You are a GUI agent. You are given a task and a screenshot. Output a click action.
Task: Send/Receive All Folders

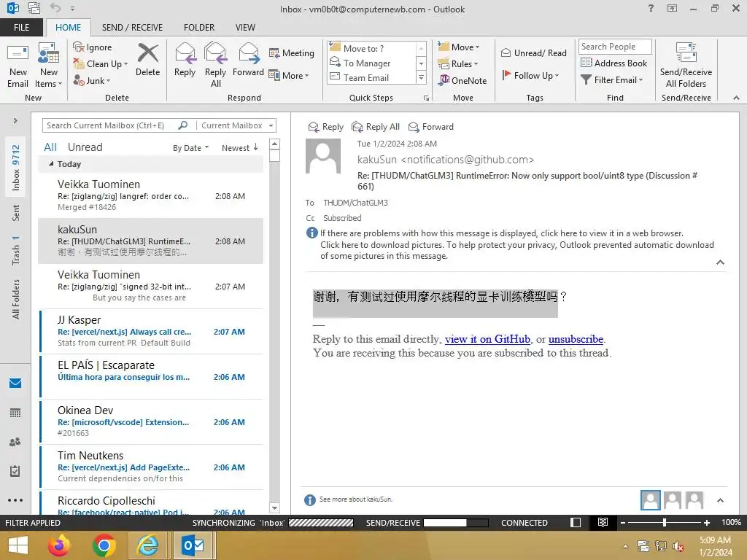pos(686,65)
